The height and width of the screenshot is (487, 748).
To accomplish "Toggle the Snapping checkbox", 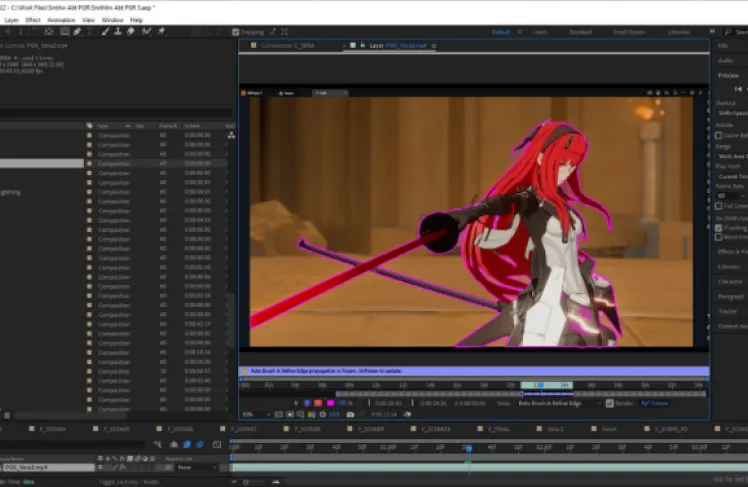I will [236, 32].
